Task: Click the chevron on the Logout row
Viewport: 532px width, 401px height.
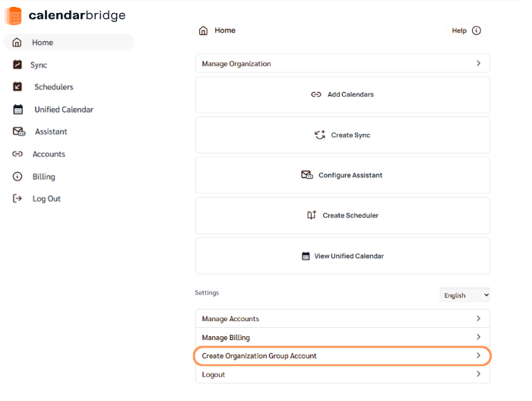Action: (478, 374)
